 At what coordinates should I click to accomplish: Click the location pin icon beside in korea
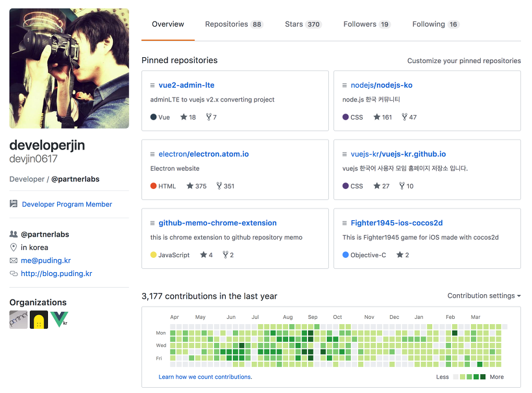(x=14, y=247)
